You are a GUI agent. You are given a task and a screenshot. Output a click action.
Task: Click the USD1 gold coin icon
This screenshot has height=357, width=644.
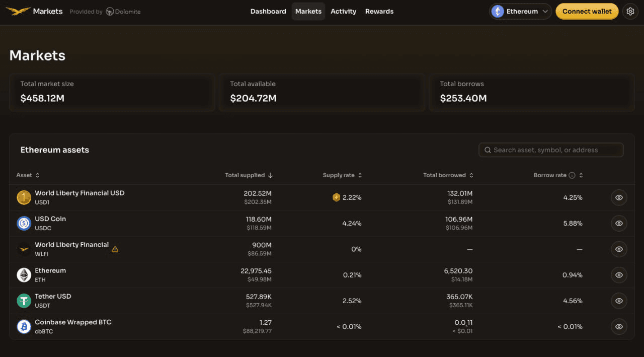pos(24,197)
